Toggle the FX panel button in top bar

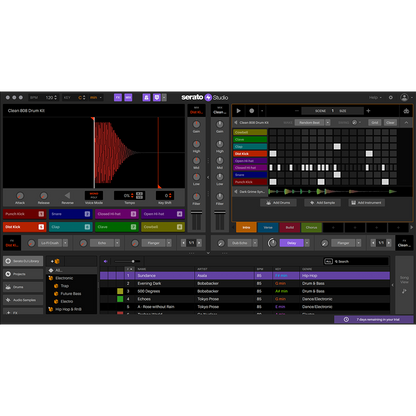[118, 97]
